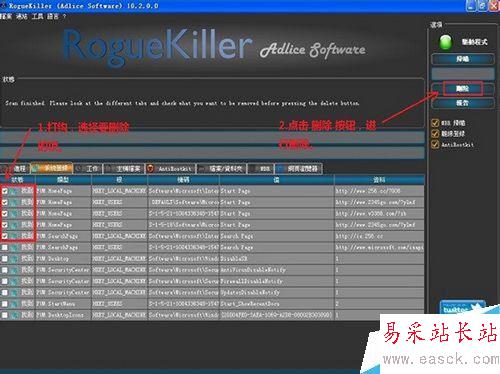Sort by the 資料 (Data) column header
The height and width of the screenshot is (374, 500).
click(379, 180)
